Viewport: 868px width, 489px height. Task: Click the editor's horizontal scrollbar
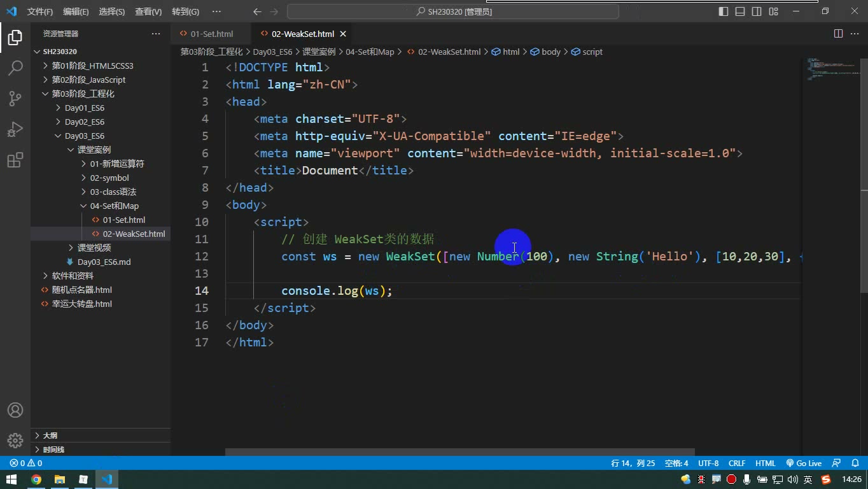pos(460,452)
